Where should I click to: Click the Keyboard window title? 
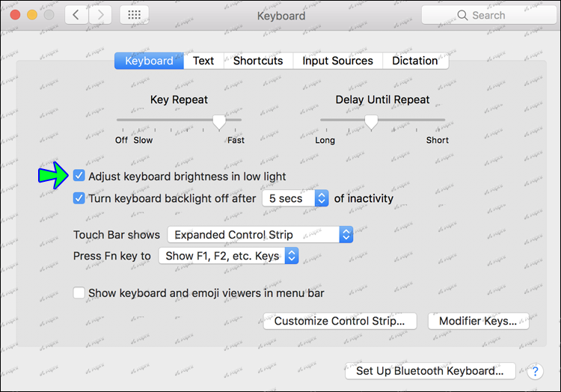click(281, 16)
